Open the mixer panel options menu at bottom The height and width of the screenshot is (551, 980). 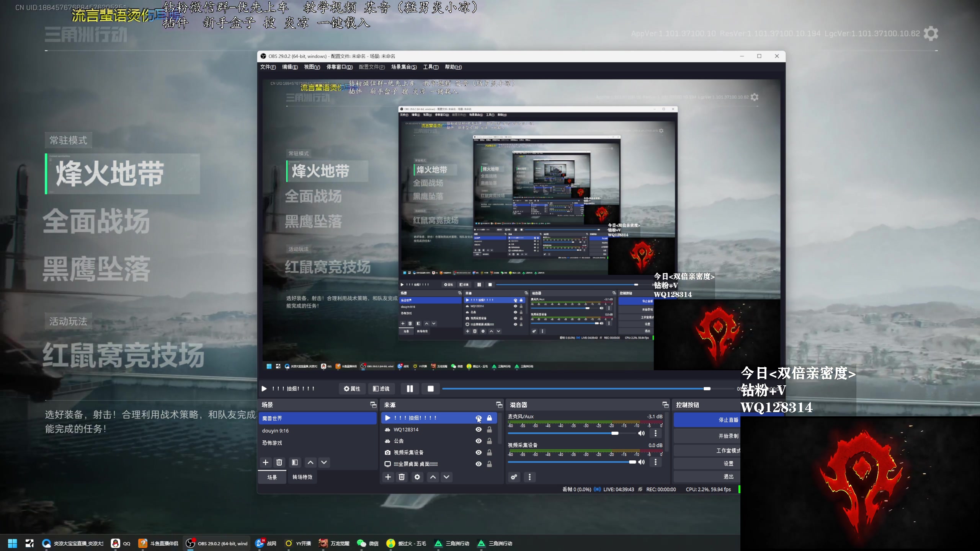click(x=530, y=477)
